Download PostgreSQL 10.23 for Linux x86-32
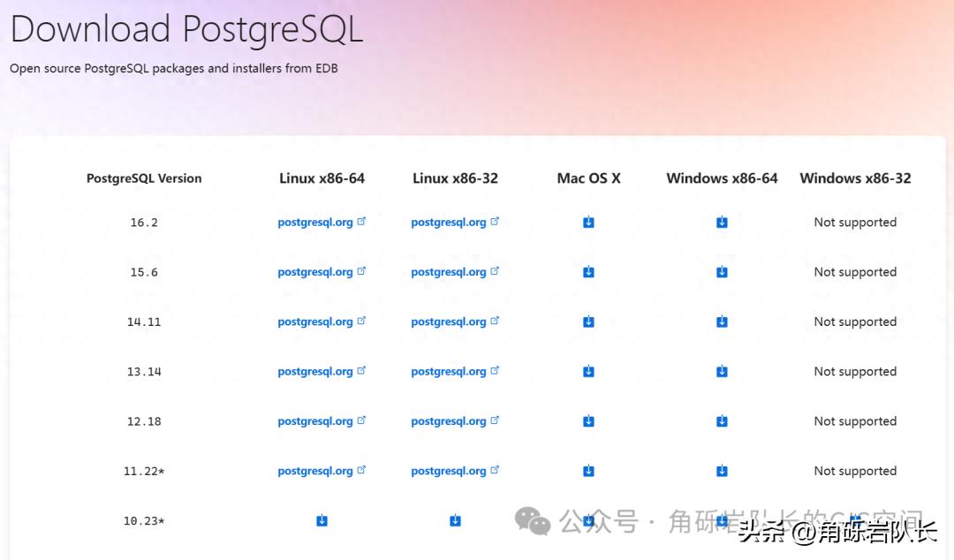The height and width of the screenshot is (560, 954). pyautogui.click(x=455, y=520)
